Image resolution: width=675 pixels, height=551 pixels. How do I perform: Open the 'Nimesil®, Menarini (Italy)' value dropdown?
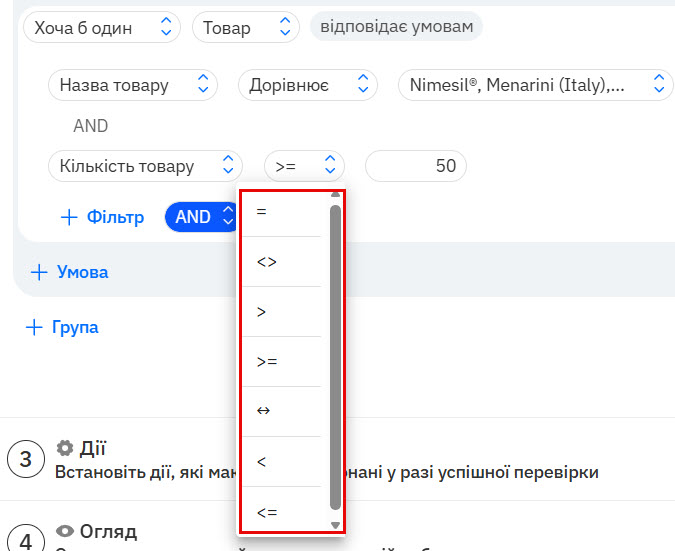click(536, 85)
